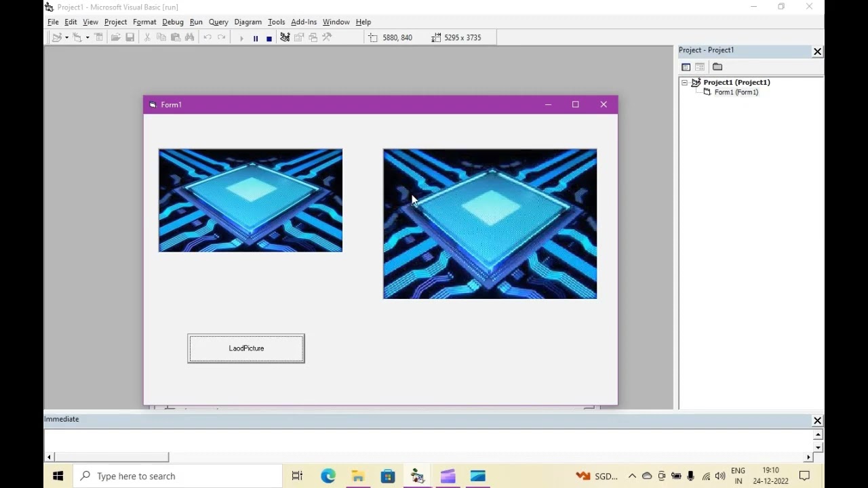Click the volume speaker tray icon
868x488 pixels.
click(x=720, y=476)
